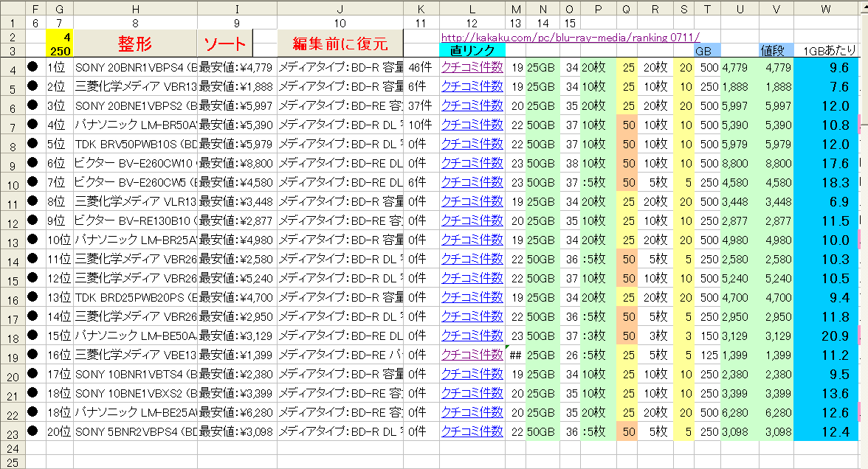Select the ビクター BV-E260CW10 product cell
The image size is (868, 469).
click(x=135, y=163)
